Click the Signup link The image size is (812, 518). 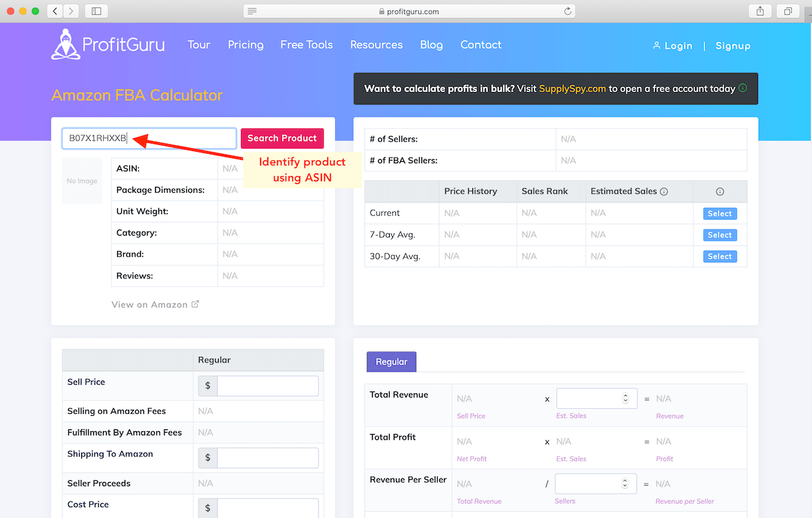coord(733,46)
